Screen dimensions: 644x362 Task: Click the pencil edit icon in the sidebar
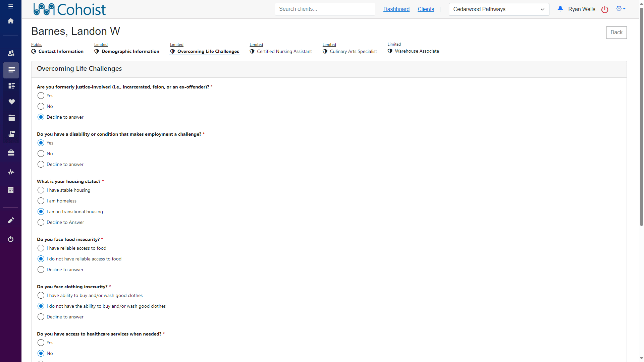(x=11, y=221)
